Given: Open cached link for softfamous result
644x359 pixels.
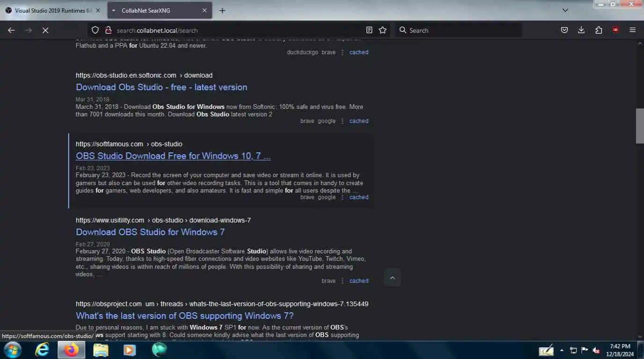Looking at the screenshot, I should coord(359,197).
